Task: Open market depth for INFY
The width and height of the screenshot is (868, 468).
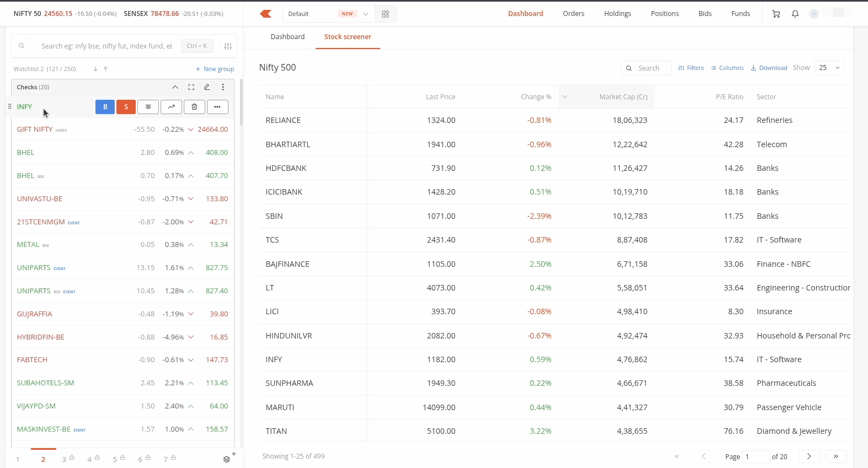Action: pyautogui.click(x=148, y=107)
